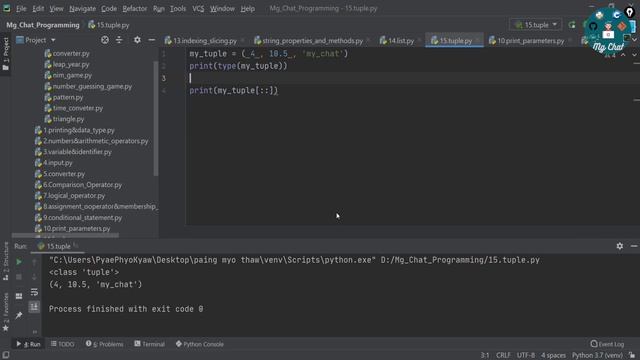Open the Tools menu
This screenshot has height=360, width=640.
click(x=178, y=8)
